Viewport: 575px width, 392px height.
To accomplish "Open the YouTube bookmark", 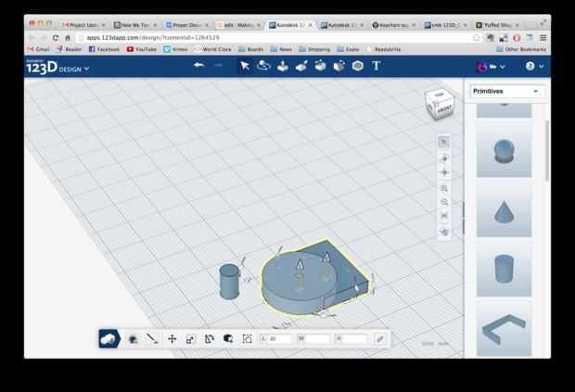I will pos(142,49).
